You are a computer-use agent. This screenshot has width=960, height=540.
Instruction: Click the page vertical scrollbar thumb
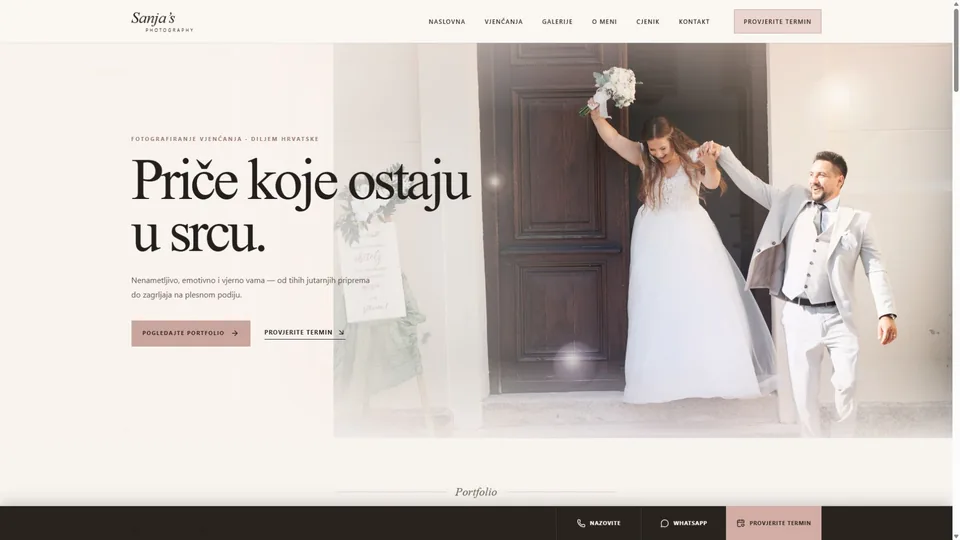tap(956, 49)
